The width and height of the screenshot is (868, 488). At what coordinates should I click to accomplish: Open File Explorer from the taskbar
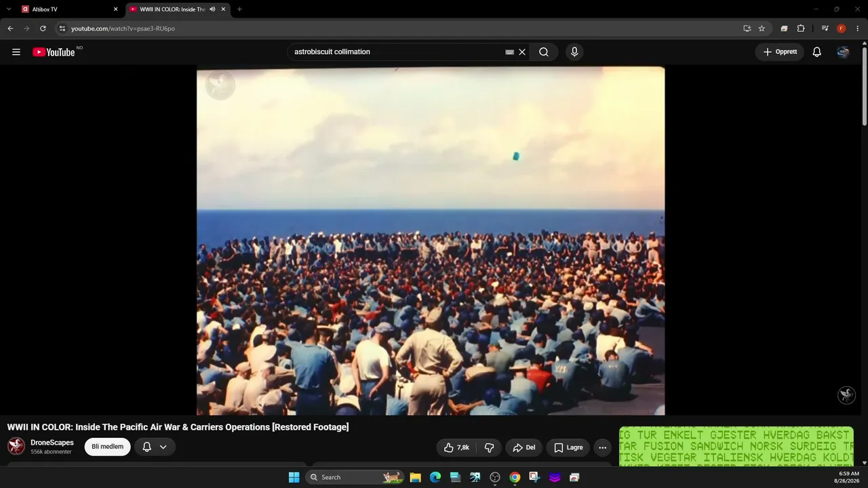click(415, 477)
